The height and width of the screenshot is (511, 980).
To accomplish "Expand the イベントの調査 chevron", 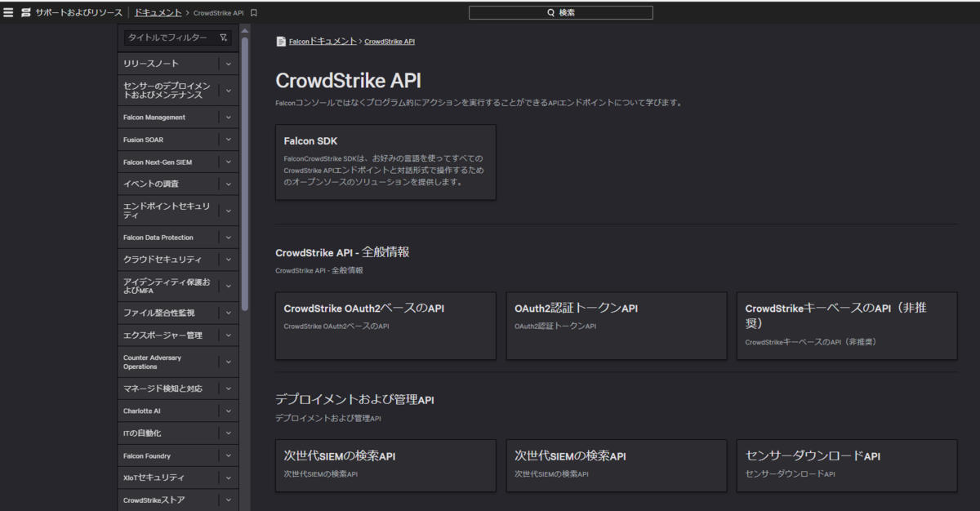I will point(229,184).
